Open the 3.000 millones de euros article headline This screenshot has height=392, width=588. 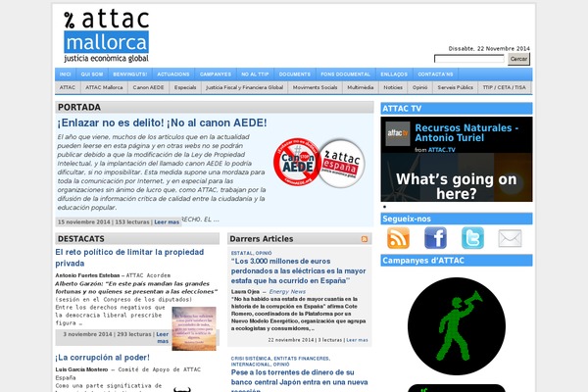[299, 270]
